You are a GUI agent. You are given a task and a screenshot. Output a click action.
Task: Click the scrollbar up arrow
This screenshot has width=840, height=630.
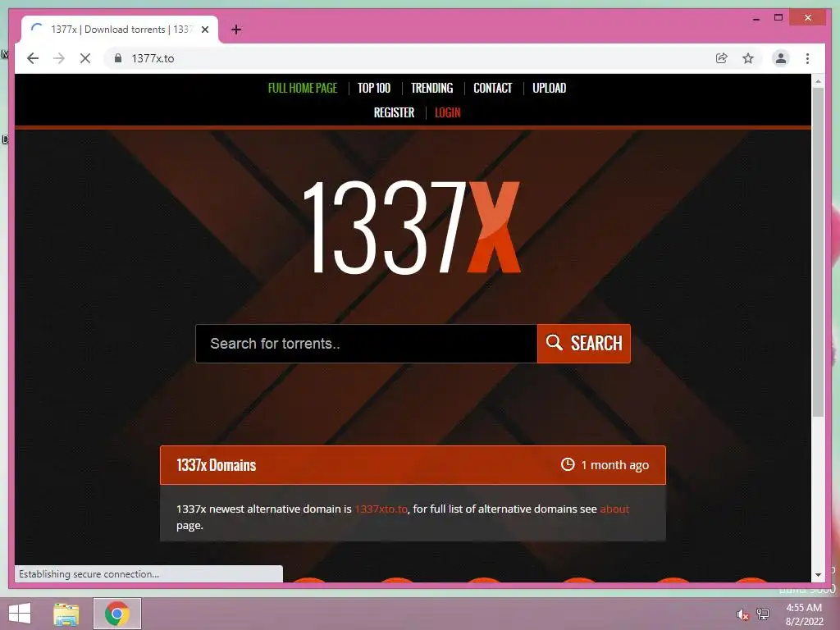pos(818,81)
